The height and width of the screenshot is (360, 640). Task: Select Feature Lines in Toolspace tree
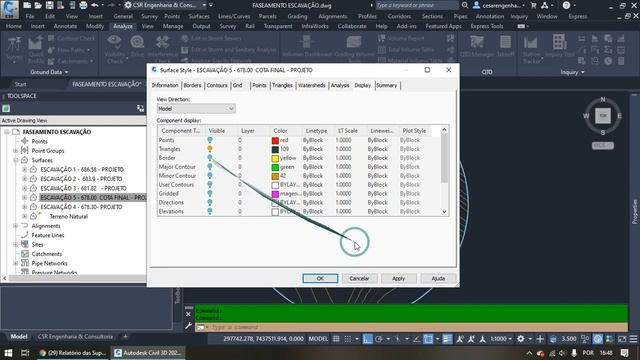pos(48,235)
